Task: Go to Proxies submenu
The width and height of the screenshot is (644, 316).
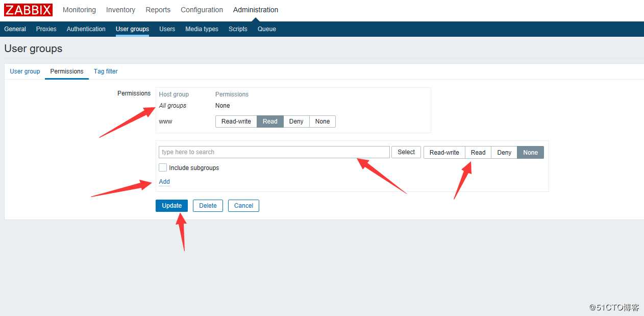Action: [x=46, y=29]
